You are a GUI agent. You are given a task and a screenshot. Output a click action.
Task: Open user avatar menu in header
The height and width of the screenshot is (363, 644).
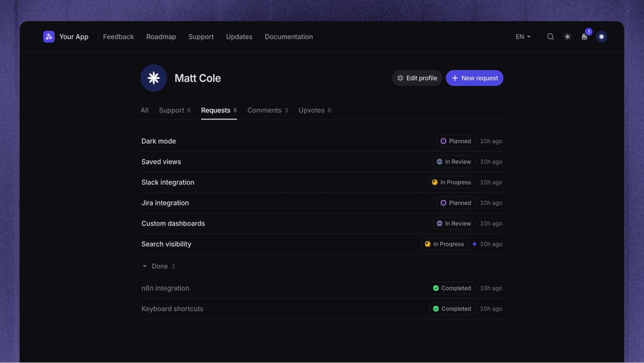601,37
